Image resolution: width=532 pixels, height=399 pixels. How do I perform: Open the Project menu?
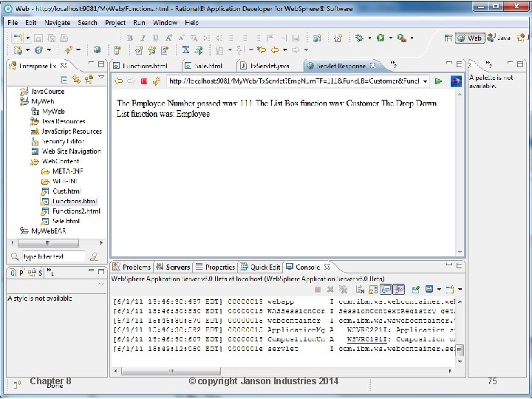click(x=115, y=23)
